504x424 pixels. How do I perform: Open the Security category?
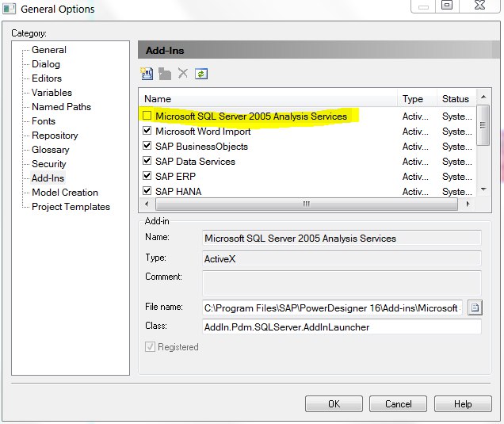(x=48, y=164)
